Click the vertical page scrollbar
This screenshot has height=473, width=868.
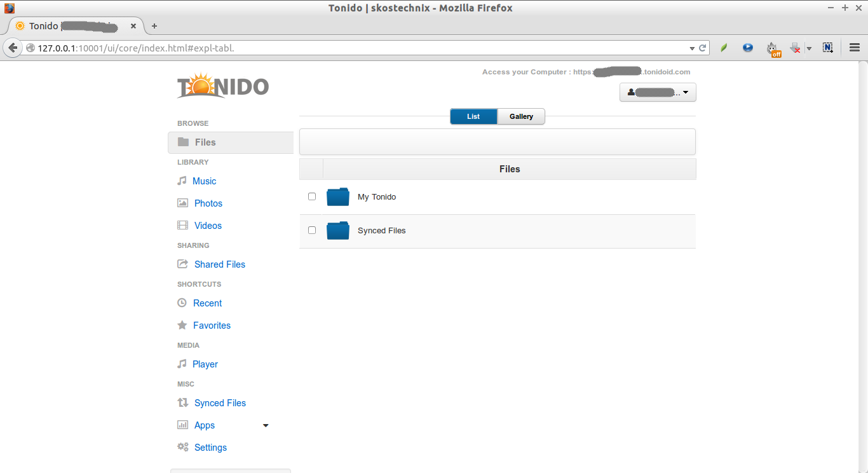point(863,267)
